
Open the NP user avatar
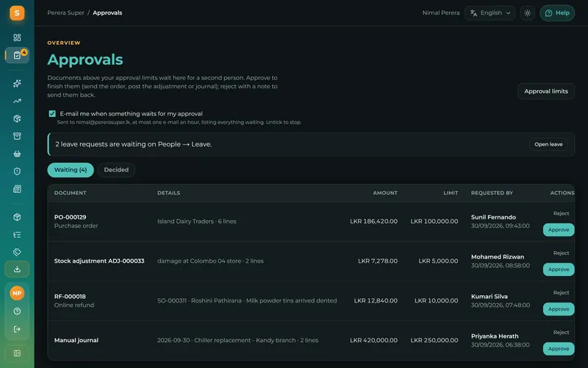tap(17, 293)
